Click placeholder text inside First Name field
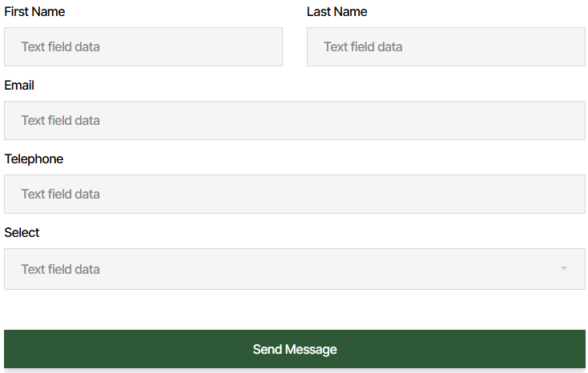588x373 pixels. click(x=61, y=47)
